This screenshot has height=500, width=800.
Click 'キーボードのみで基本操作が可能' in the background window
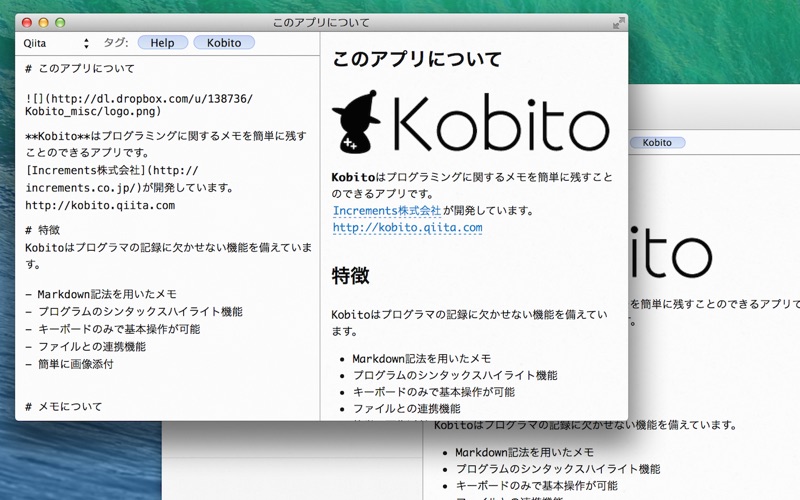click(x=536, y=486)
